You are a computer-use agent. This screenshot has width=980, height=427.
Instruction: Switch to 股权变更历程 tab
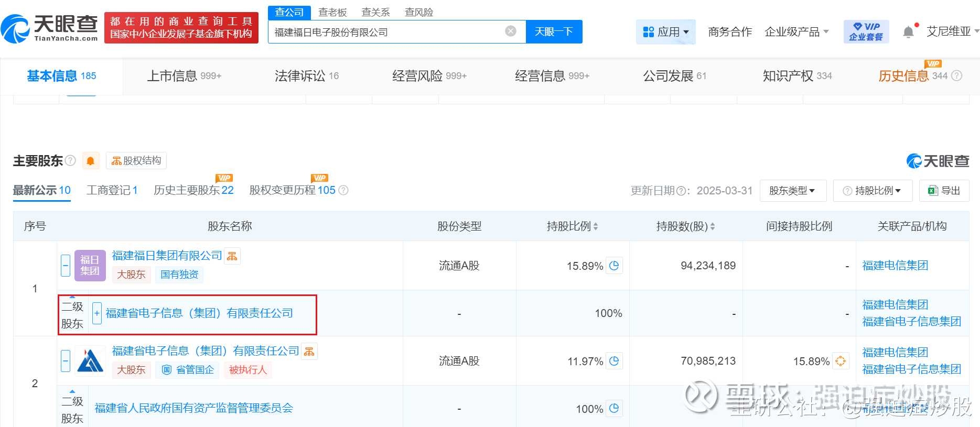click(x=292, y=190)
